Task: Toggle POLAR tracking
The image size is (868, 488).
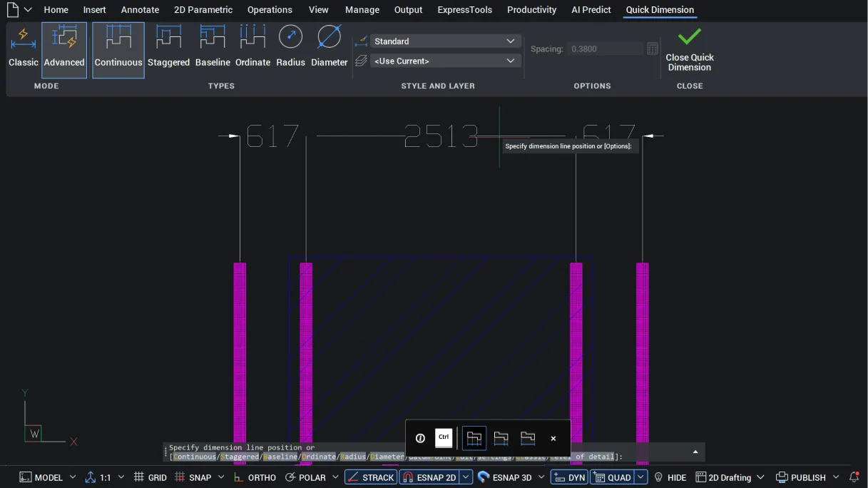Action: pos(305,477)
